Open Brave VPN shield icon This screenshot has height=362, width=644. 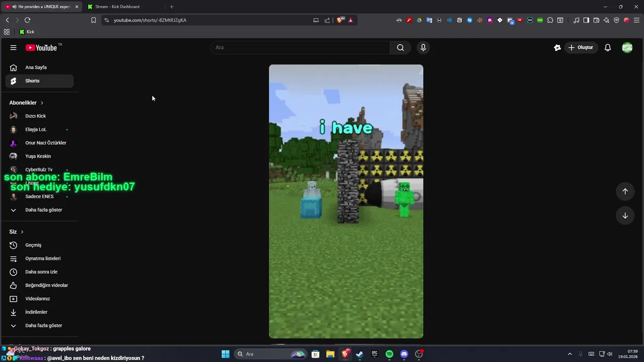(x=616, y=20)
